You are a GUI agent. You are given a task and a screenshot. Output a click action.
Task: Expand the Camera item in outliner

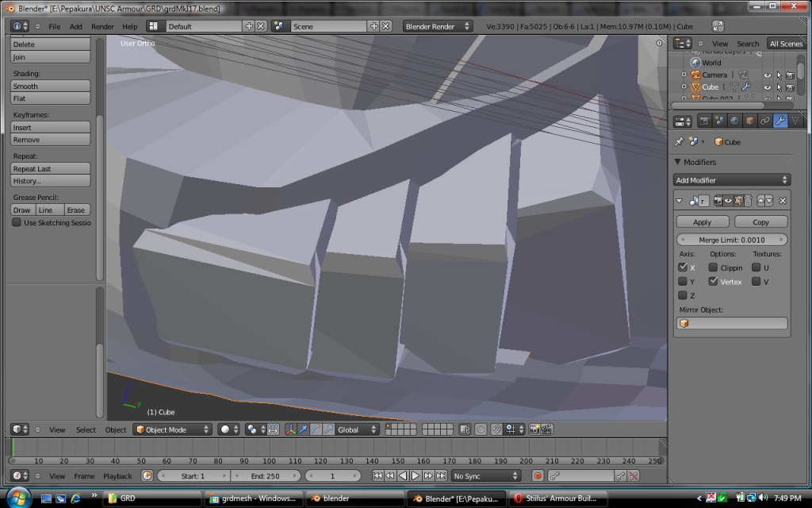(x=684, y=75)
